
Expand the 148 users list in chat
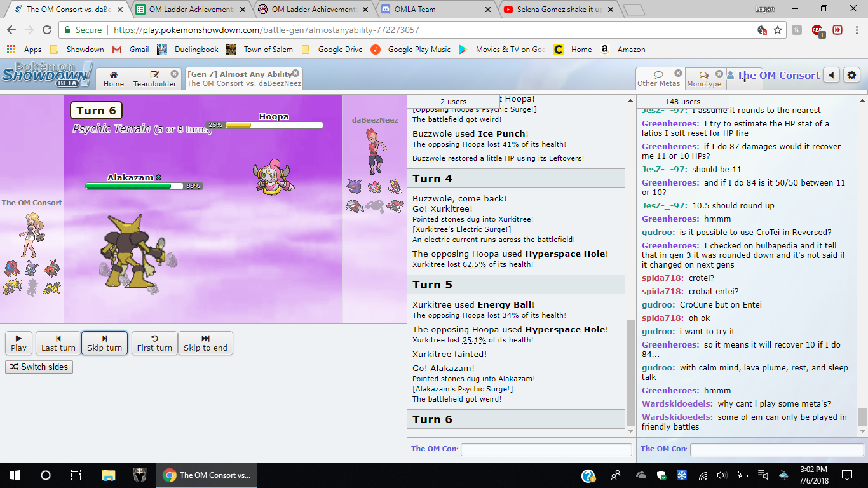[x=682, y=102]
